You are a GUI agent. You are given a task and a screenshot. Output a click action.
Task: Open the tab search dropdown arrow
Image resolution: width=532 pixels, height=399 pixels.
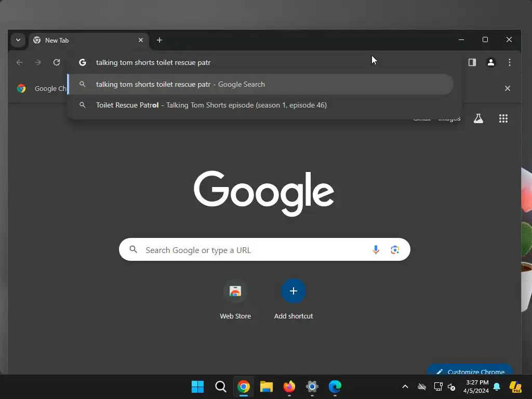[18, 40]
